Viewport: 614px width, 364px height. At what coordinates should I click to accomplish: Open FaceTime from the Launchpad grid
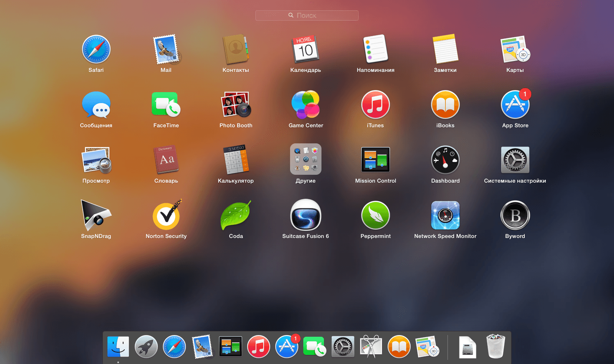pos(166,105)
